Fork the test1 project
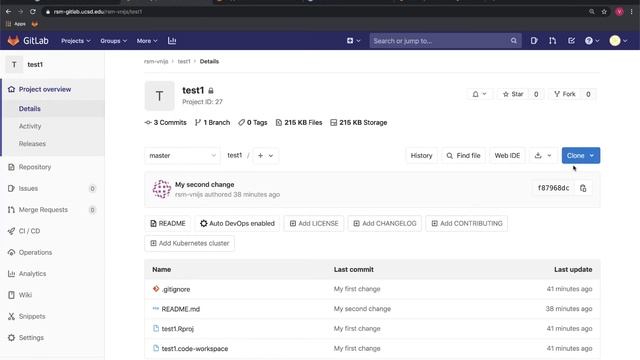Viewport: 640px width, 360px height. [x=565, y=94]
